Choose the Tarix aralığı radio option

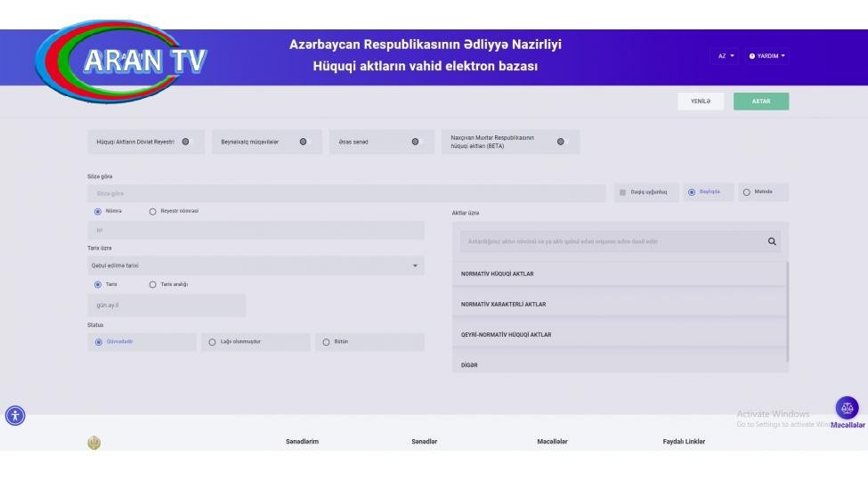tap(152, 284)
